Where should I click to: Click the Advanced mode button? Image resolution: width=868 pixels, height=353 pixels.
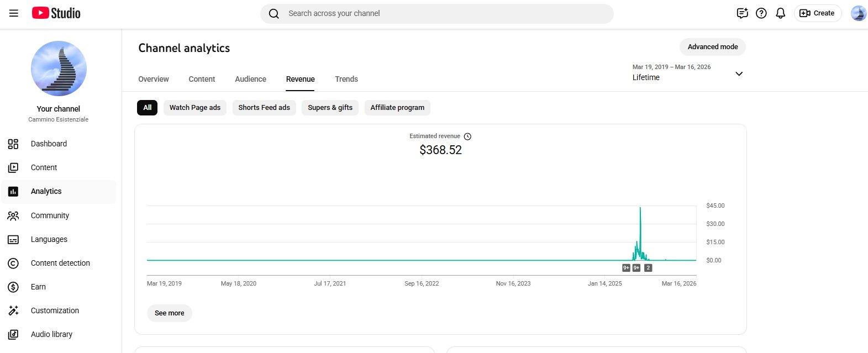[x=712, y=47]
